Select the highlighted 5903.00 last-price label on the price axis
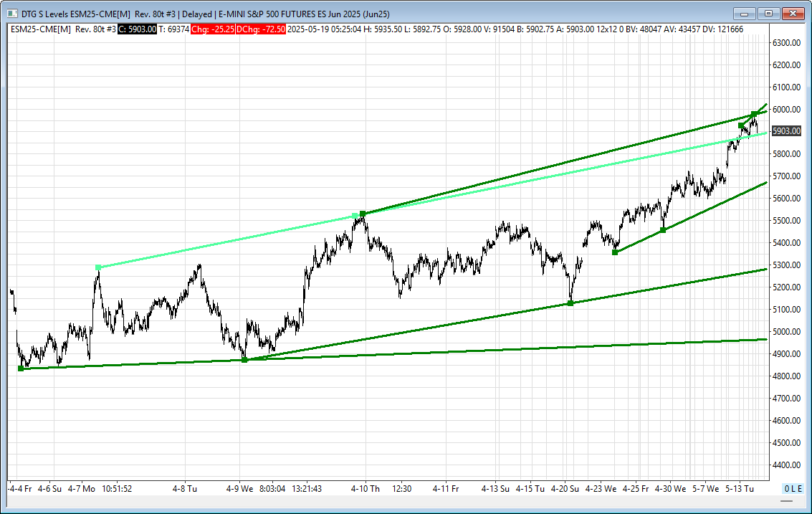 (x=786, y=131)
